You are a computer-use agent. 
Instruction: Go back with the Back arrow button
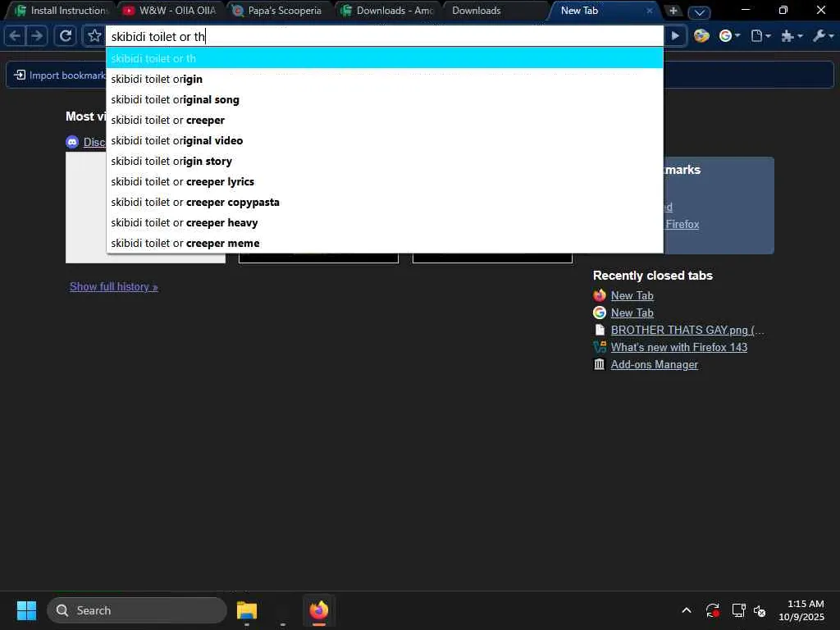pos(15,36)
